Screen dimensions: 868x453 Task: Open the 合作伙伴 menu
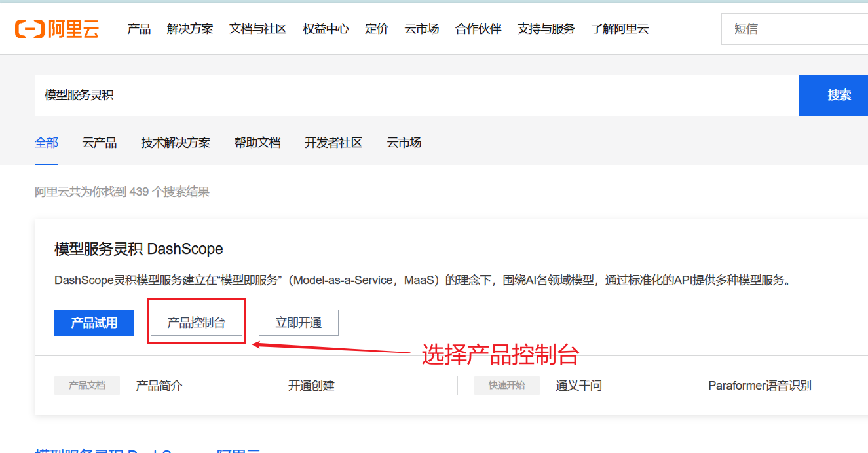coord(478,29)
